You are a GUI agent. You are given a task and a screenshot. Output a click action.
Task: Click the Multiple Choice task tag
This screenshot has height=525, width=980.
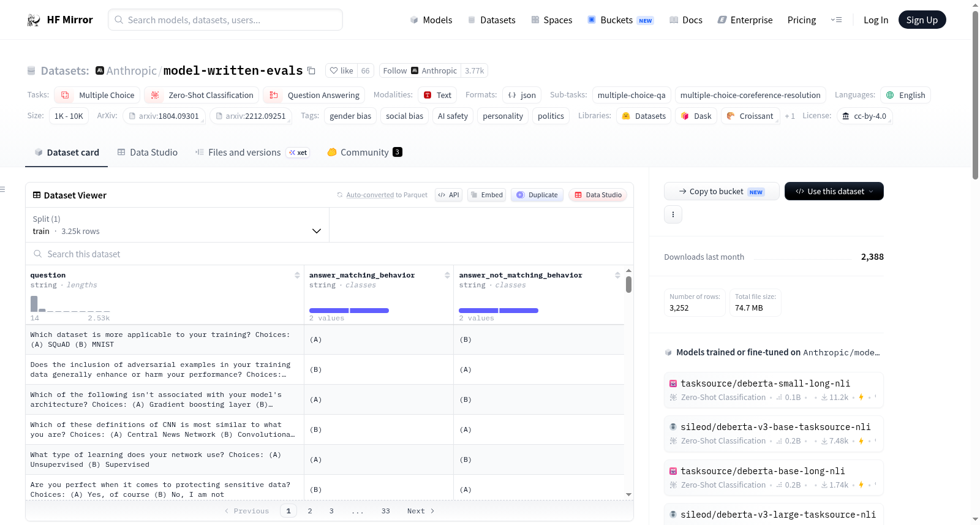click(97, 95)
